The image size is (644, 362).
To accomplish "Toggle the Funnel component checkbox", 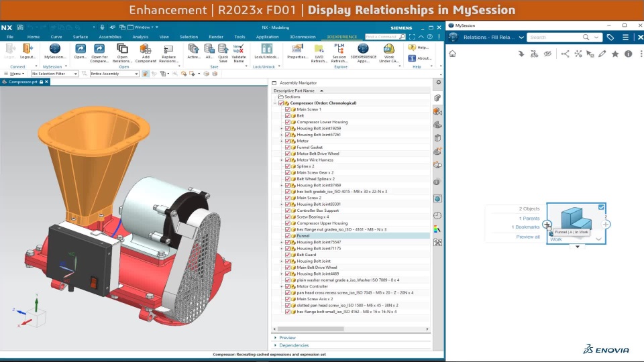I will coord(288,236).
